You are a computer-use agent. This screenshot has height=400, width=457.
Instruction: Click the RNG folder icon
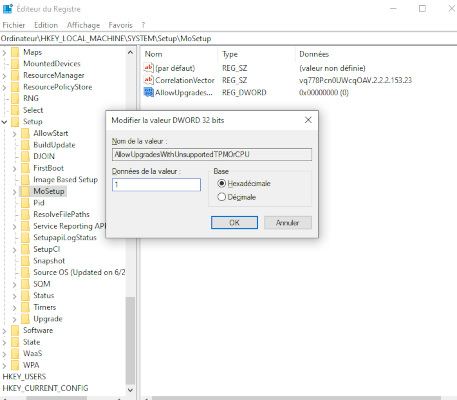[15, 98]
